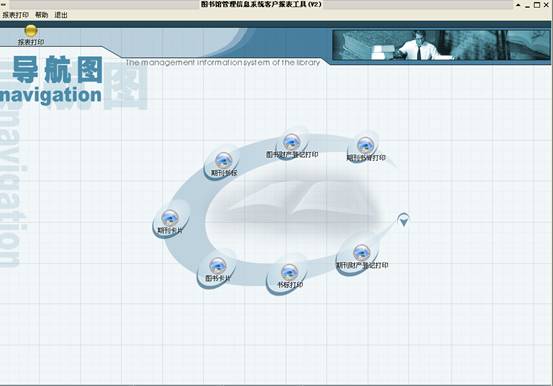The width and height of the screenshot is (553, 386).
Task: Click the librarian banner photo
Action: click(x=441, y=45)
